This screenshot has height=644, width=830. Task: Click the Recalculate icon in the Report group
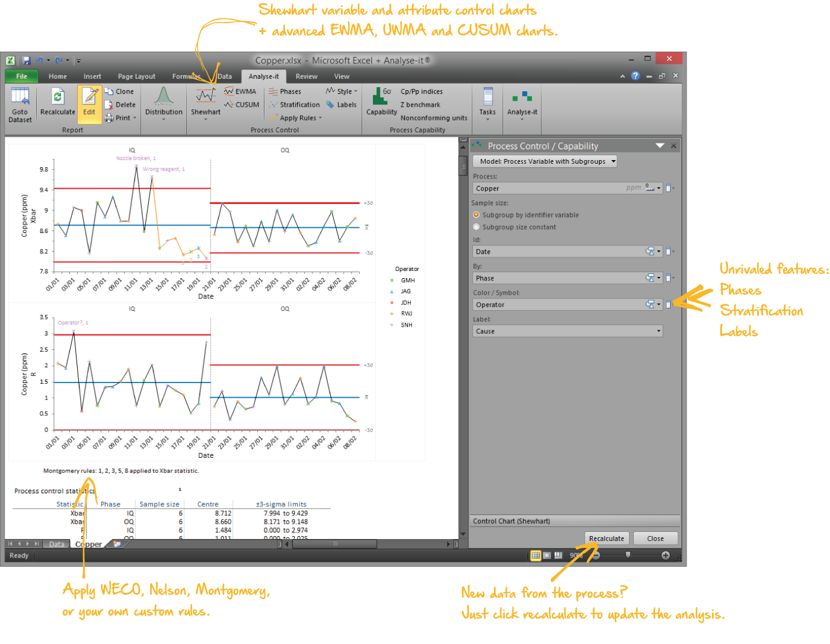(58, 96)
